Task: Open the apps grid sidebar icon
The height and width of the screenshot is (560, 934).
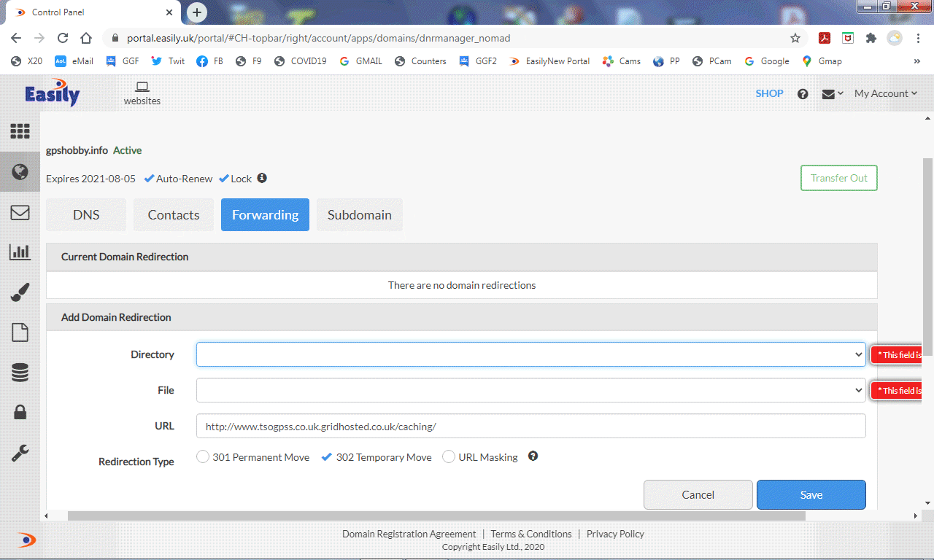Action: (x=20, y=131)
